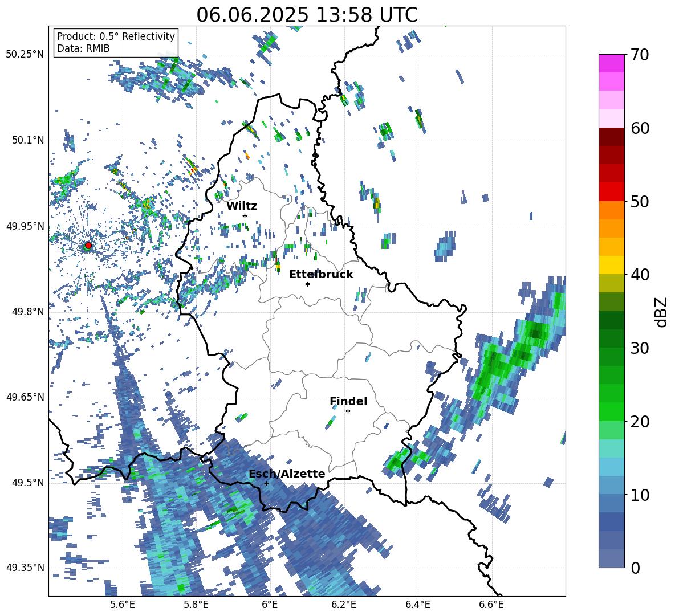Click the 49.8°N latitude label

tap(27, 311)
